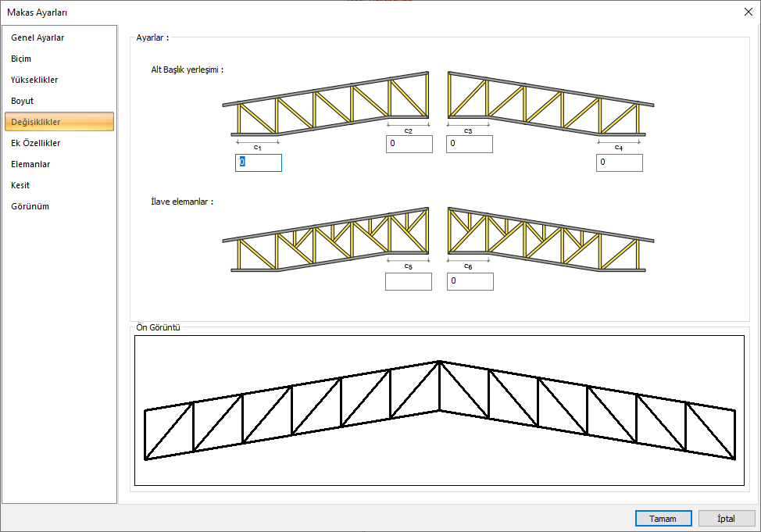Switch to Görünüm settings
The height and width of the screenshot is (532, 761).
pyautogui.click(x=30, y=206)
